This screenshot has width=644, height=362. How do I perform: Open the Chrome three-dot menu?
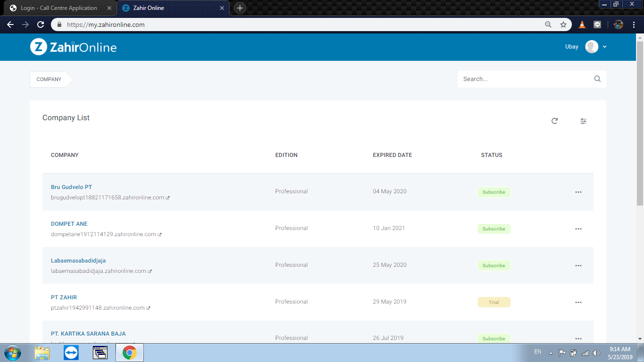tap(635, 25)
